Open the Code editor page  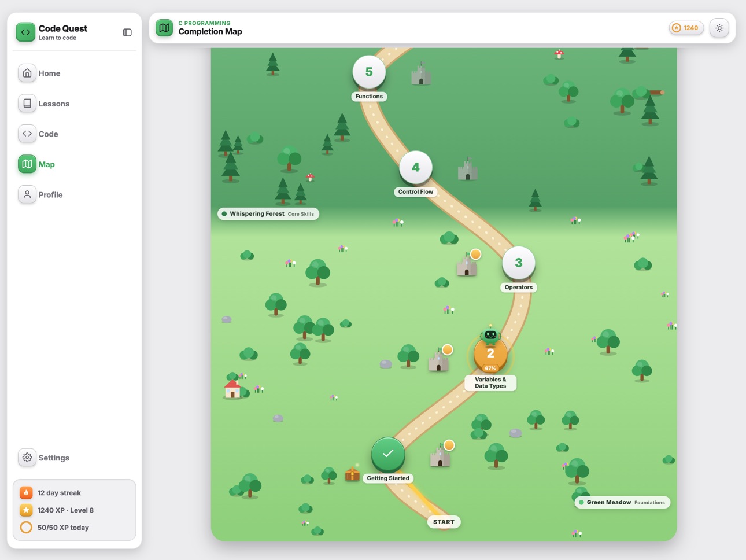pos(75,134)
